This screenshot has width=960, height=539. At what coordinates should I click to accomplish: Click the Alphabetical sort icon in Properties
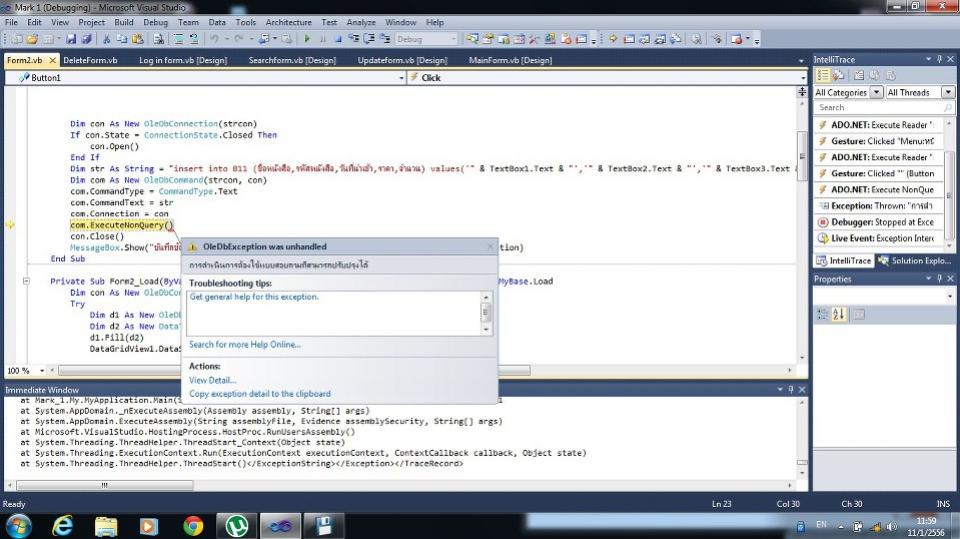click(838, 314)
